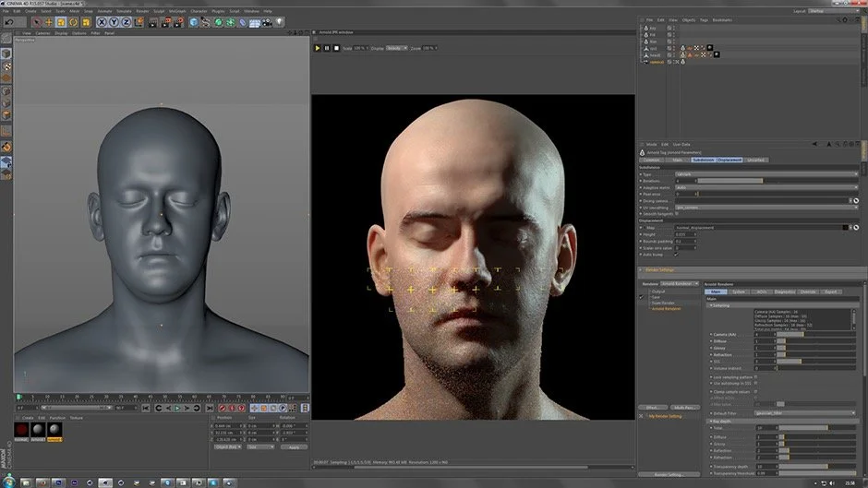The width and height of the screenshot is (868, 488).
Task: Click the Undo arrow in the toolbar
Action: pyautogui.click(x=7, y=22)
